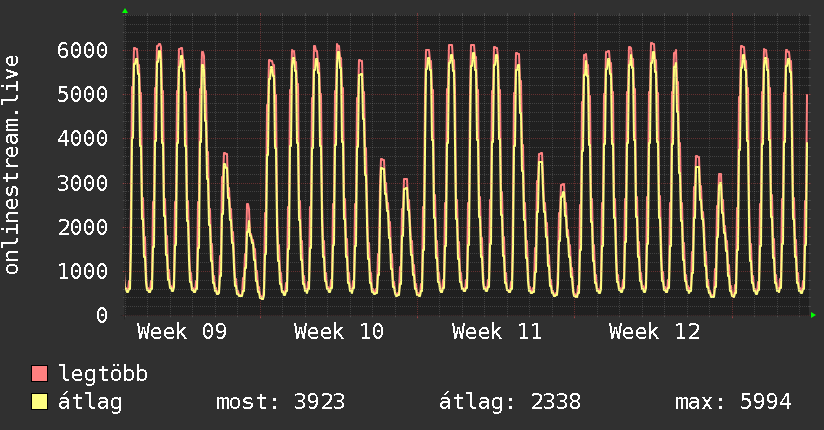The image size is (824, 430).
Task: Click the 5000 y-axis tick label
Action: (82, 95)
